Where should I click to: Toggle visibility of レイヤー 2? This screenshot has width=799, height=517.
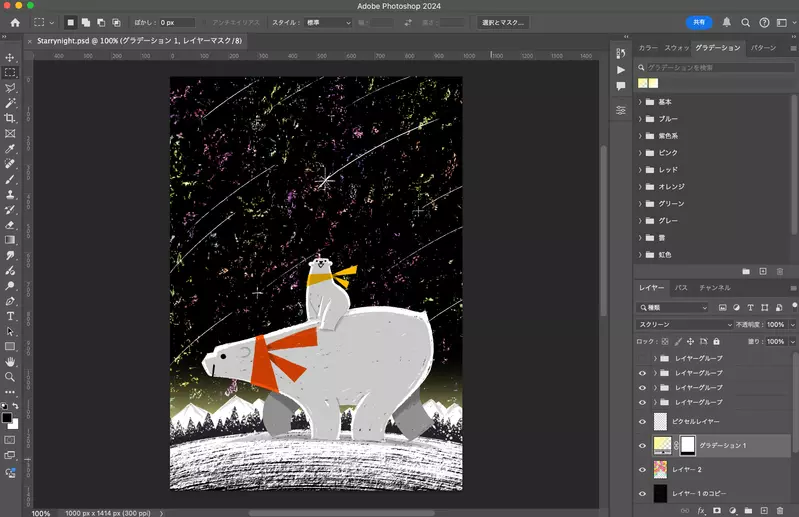point(643,469)
